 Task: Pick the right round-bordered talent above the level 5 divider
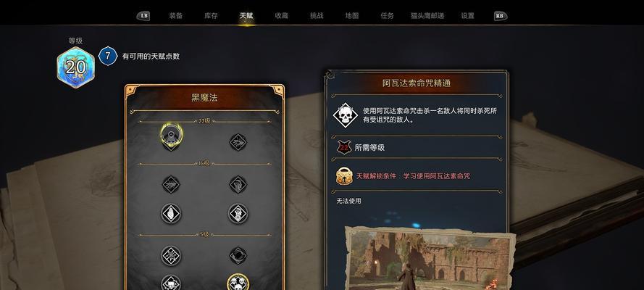click(238, 214)
